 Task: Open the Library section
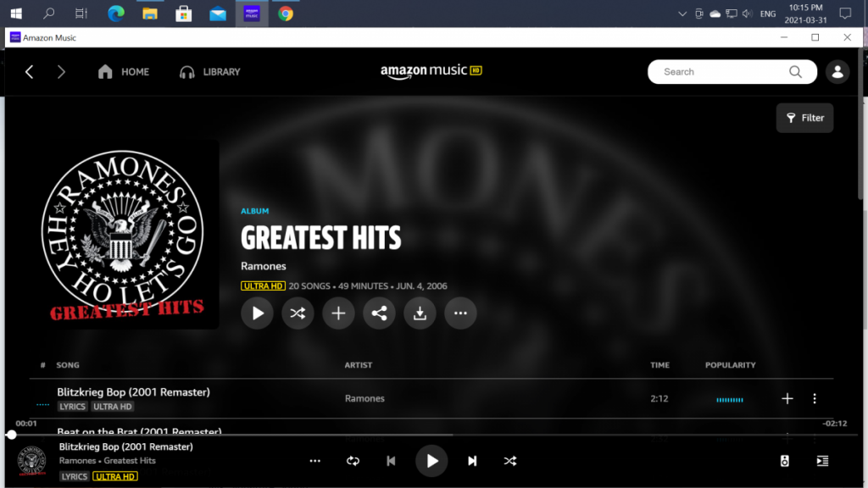click(x=210, y=72)
